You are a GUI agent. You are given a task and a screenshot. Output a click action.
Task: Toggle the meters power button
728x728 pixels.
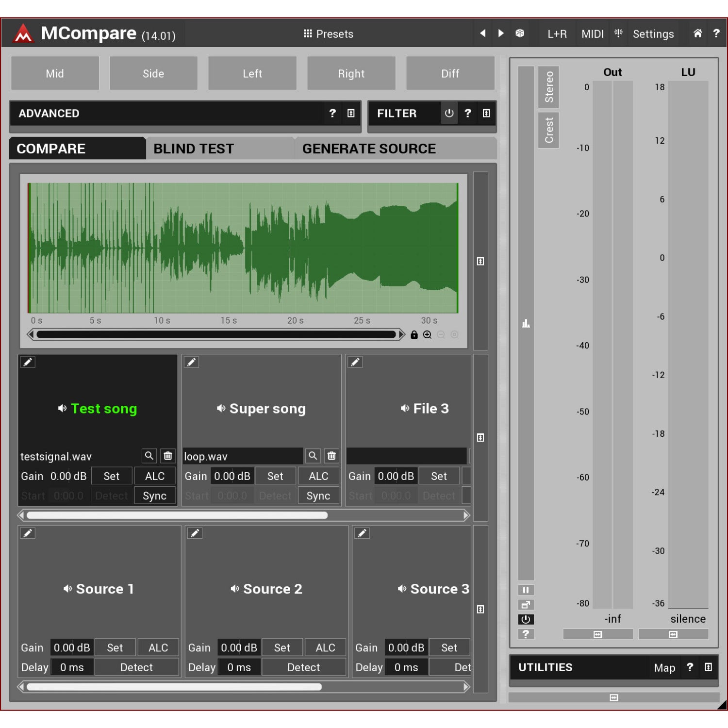pos(526,619)
